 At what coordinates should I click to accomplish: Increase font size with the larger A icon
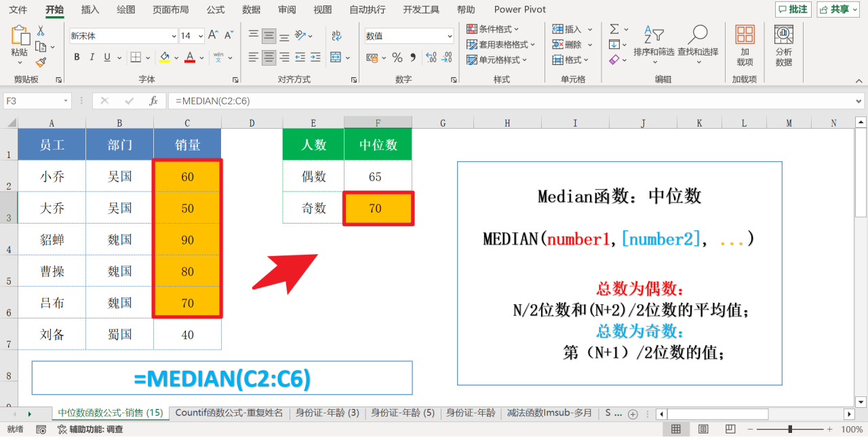point(213,35)
